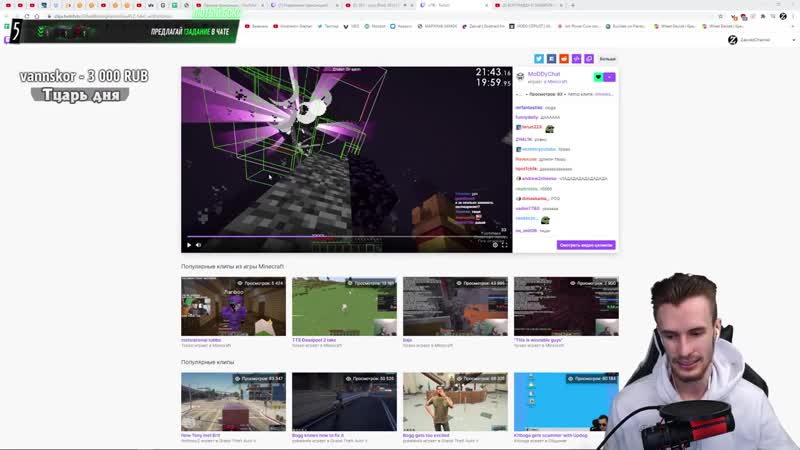Click 'Kitboga gets scammer with Updog' title link
The height and width of the screenshot is (450, 800).
(551, 435)
